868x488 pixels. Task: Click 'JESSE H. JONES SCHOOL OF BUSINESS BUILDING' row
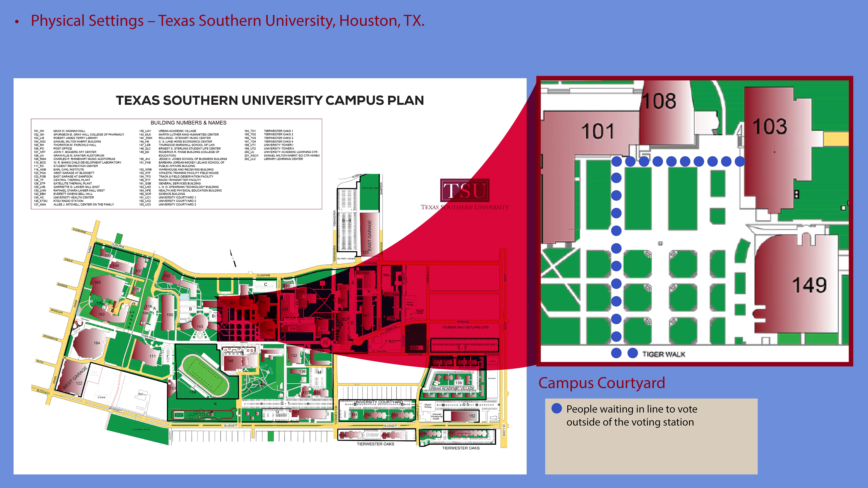point(183,159)
